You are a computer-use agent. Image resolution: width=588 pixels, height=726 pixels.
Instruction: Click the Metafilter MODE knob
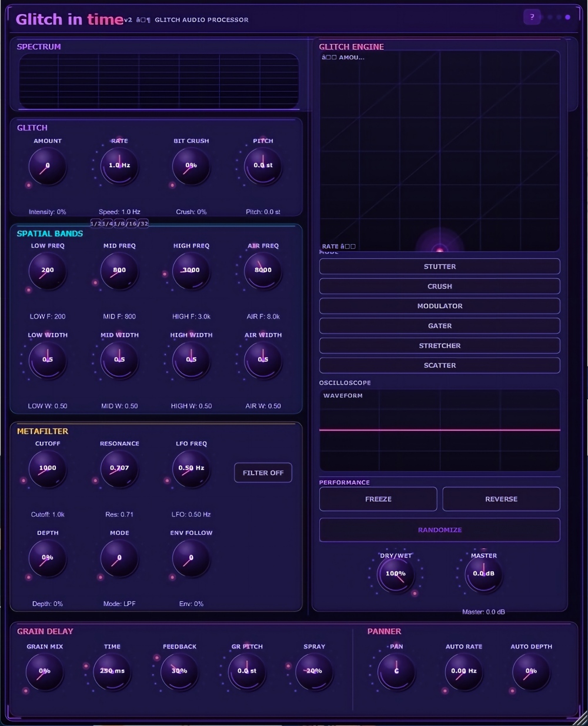click(119, 558)
